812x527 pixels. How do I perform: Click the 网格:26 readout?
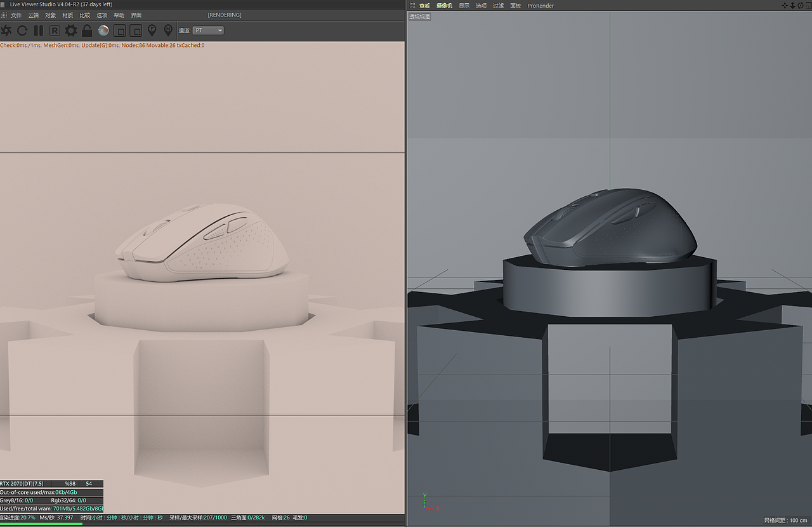(280, 517)
